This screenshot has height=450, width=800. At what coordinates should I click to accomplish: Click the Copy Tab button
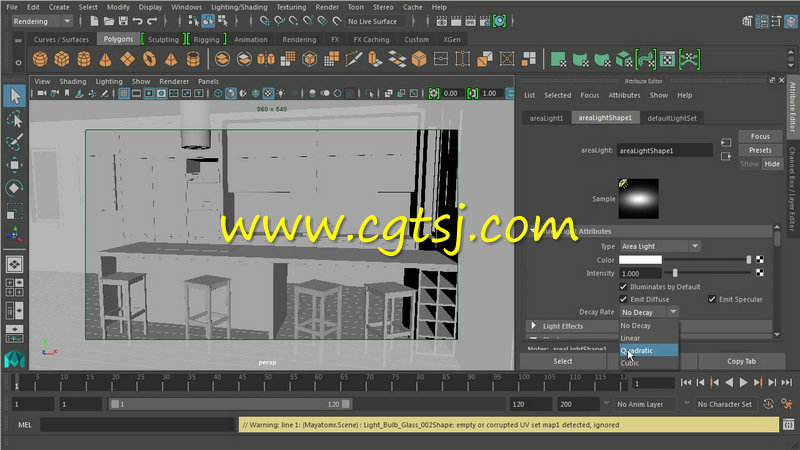741,361
